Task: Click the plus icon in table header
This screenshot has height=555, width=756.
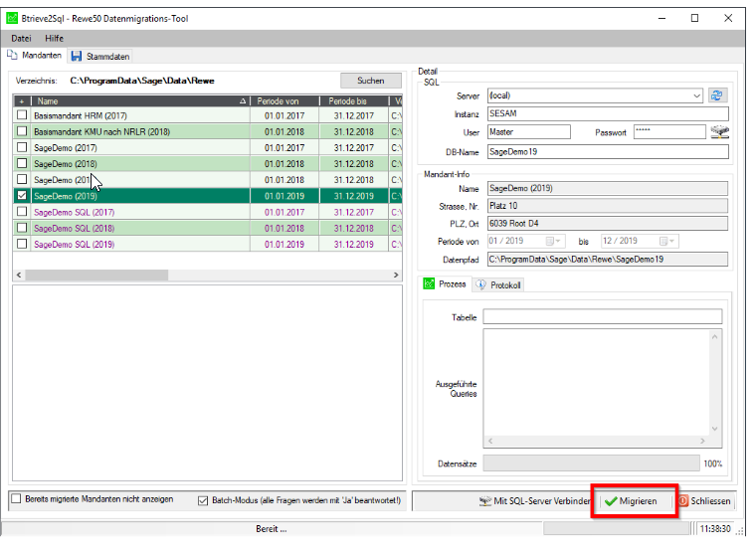Action: 22,101
